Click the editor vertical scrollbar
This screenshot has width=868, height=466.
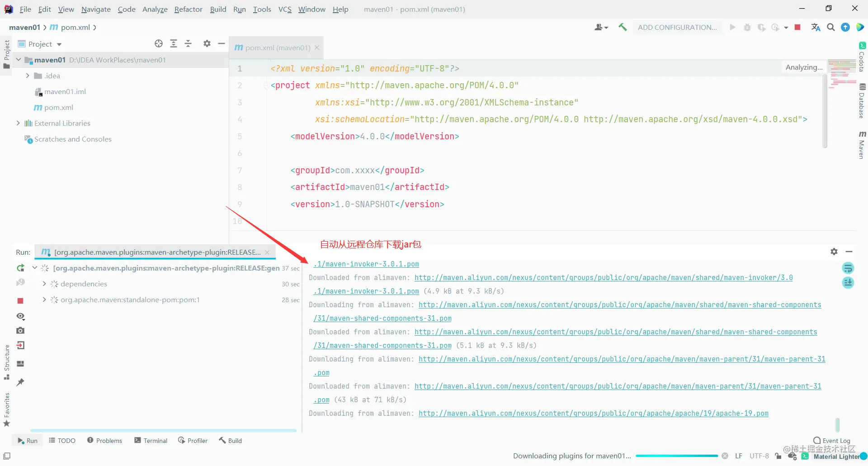point(825,111)
